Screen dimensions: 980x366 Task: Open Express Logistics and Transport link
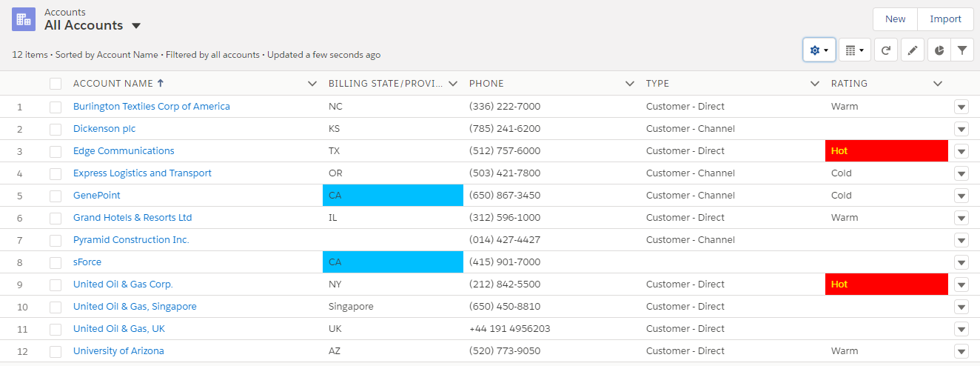coord(142,173)
